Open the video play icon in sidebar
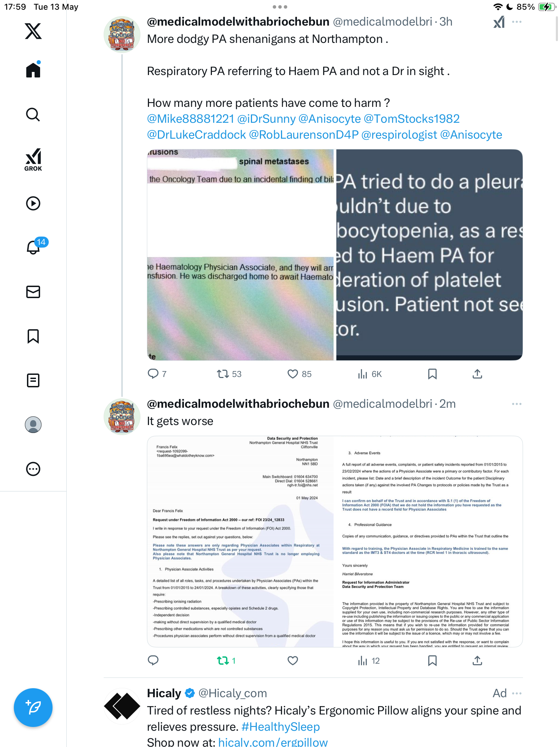The image size is (560, 747). pos(33,203)
